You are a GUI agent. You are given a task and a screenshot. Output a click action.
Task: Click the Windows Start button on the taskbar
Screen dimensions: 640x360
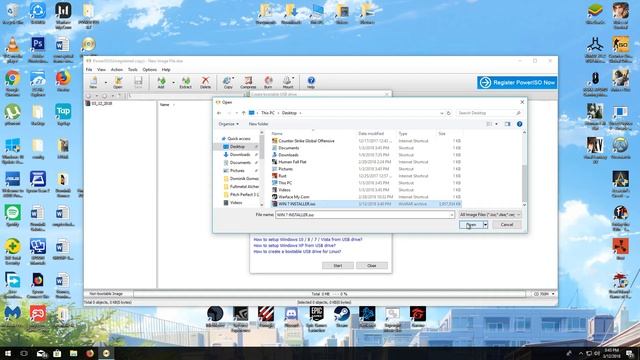click(x=7, y=353)
